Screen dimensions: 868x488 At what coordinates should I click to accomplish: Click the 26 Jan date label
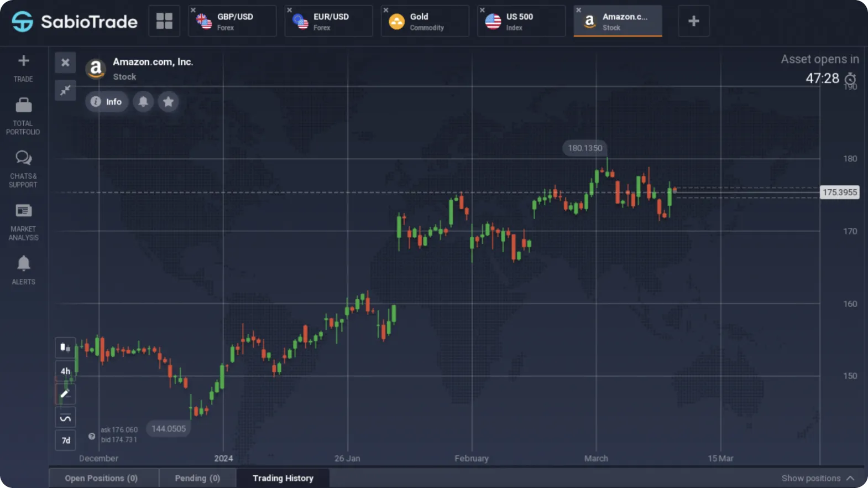[x=347, y=459]
